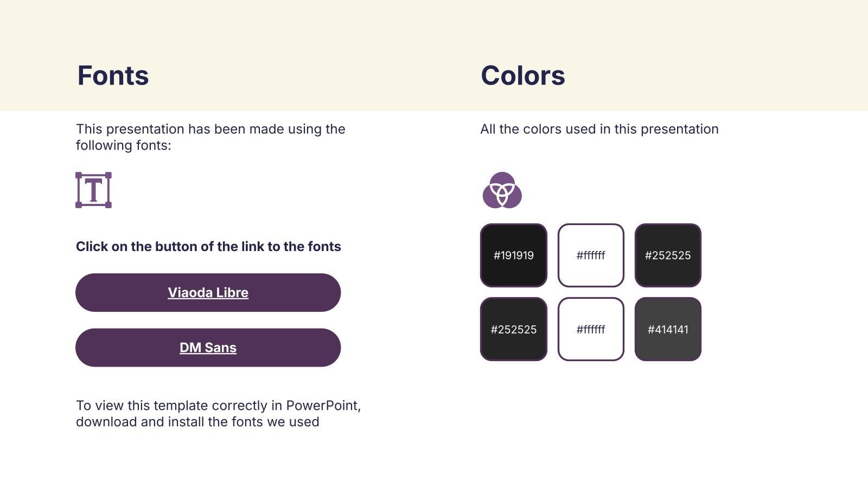Image resolution: width=868 pixels, height=488 pixels.
Task: Select the bold 'Click on the button' line
Action: pyautogui.click(x=208, y=247)
